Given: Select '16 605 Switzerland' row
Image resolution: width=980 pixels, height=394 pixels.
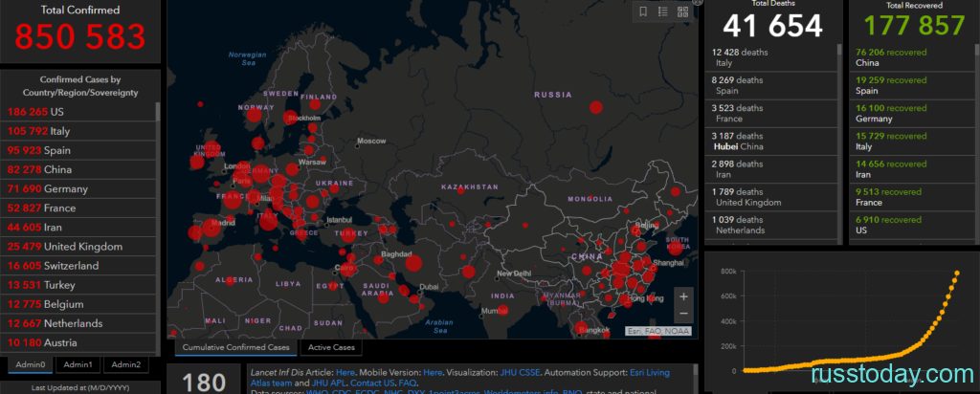Looking at the screenshot, I should tap(78, 266).
